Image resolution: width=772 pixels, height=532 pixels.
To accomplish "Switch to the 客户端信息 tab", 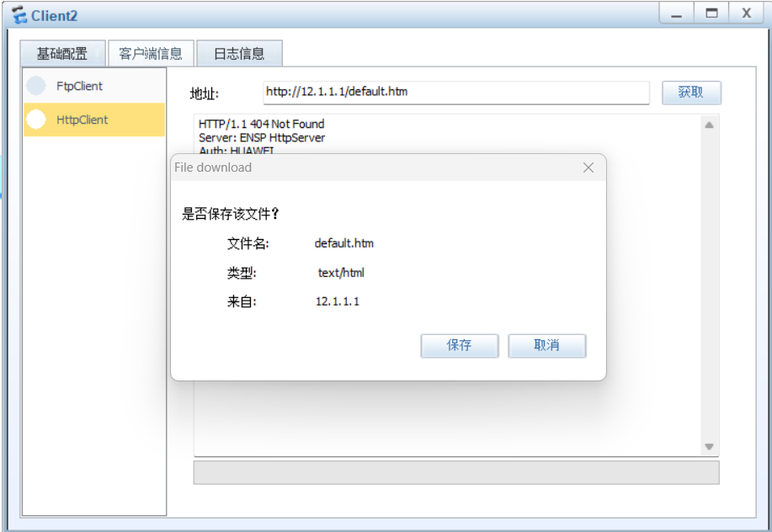I will click(151, 53).
